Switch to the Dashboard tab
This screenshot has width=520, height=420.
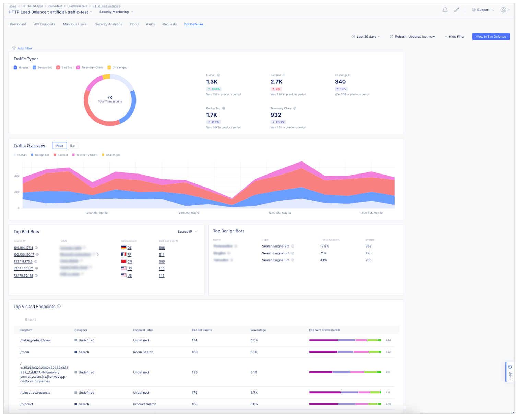tap(18, 24)
